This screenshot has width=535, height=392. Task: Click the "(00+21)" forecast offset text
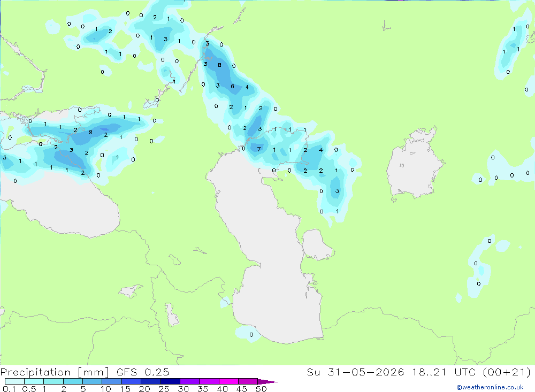pos(507,372)
